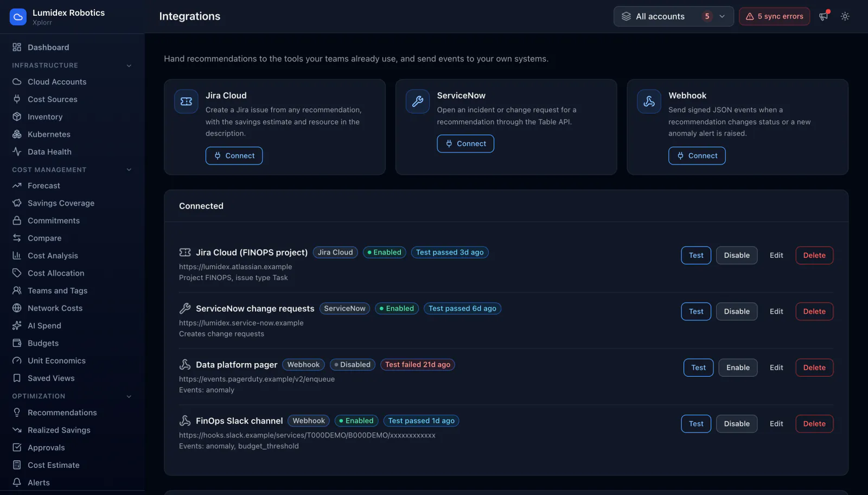The width and height of the screenshot is (868, 495).
Task: Click the Teams and Tags people icon
Action: coord(17,290)
